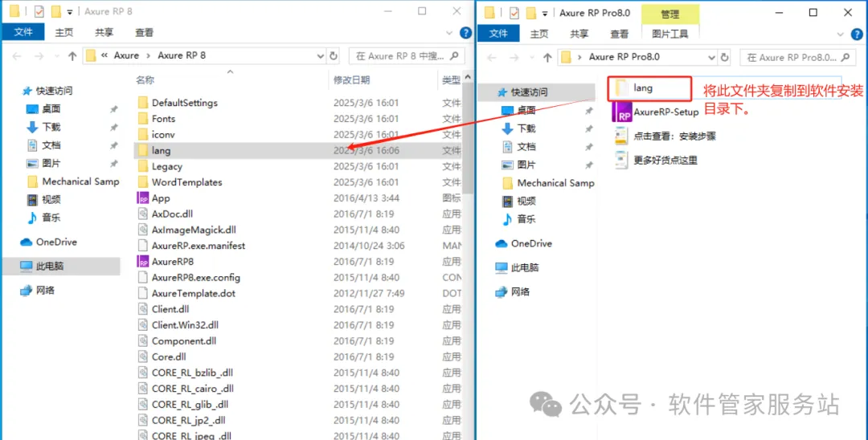
Task: Open Mechanical Samp folder in left sidebar
Action: (x=73, y=181)
